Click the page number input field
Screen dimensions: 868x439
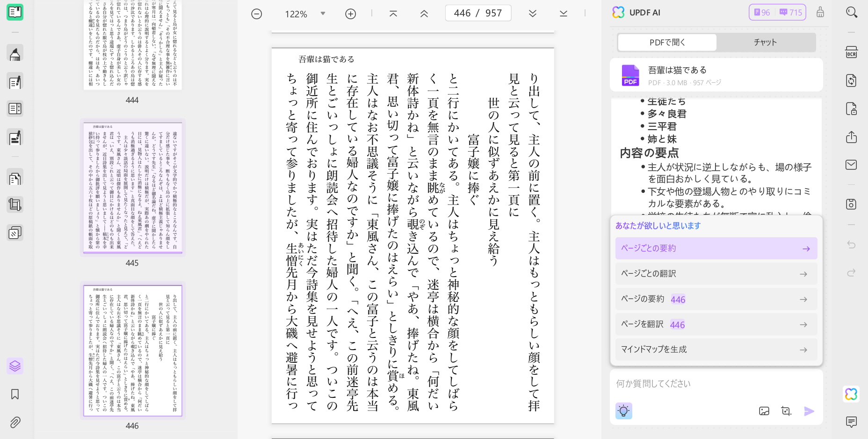(x=477, y=13)
